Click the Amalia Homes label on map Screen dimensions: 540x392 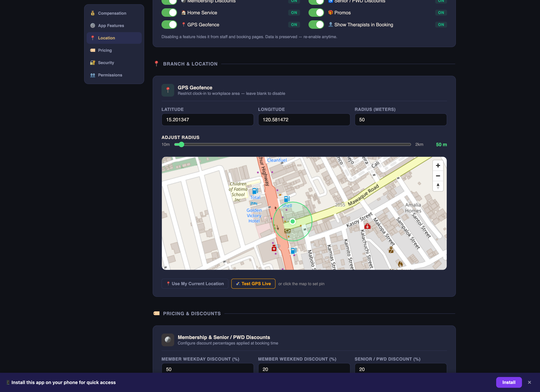(x=413, y=208)
